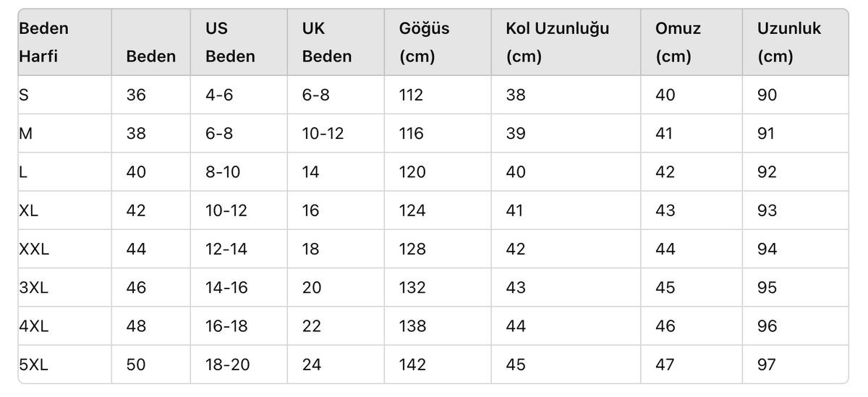Click US size '18-20' cell
Screen dimensions: 868x397
point(227,364)
